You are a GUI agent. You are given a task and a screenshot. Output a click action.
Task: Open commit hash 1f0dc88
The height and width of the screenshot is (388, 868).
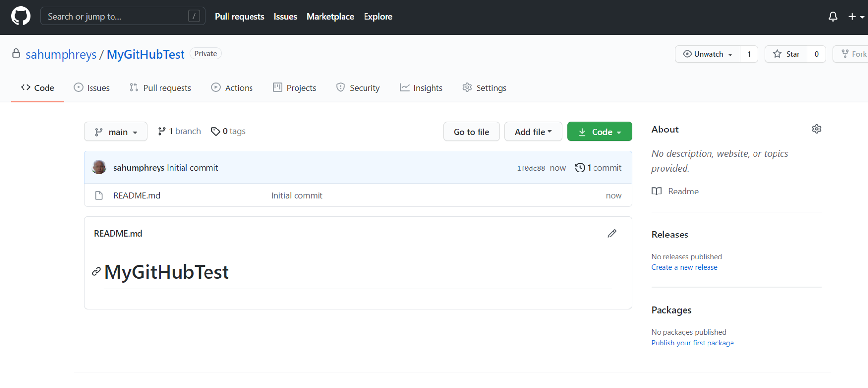point(531,168)
